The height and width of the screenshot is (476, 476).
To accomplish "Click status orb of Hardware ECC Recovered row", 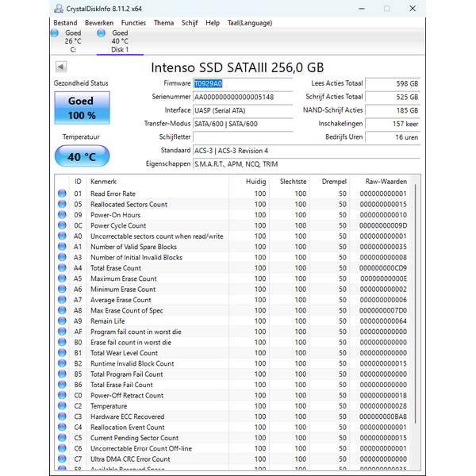I will click(62, 416).
